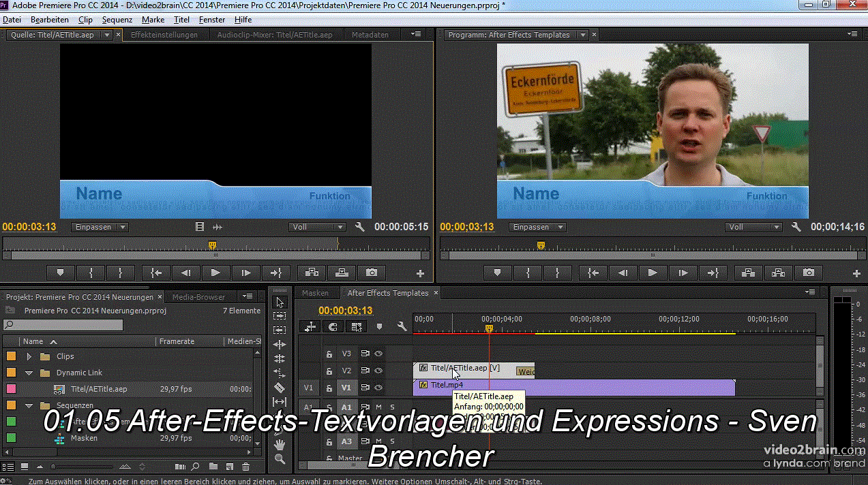Delete selected item with trash icon
The image size is (868, 485).
pos(246,467)
